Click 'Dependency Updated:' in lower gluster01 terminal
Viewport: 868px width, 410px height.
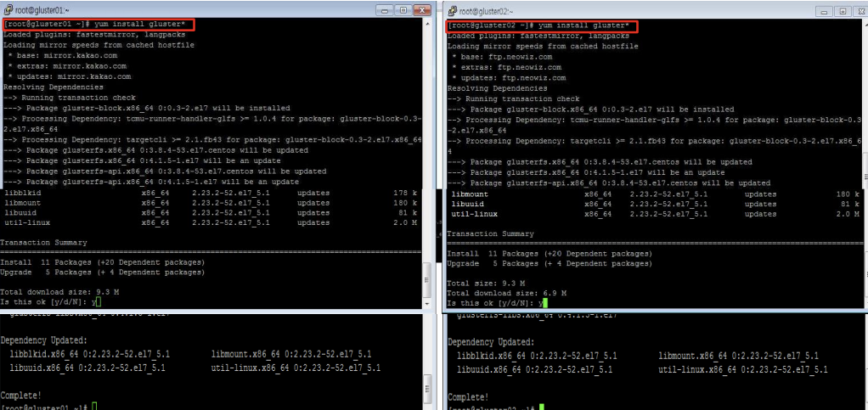[43, 340]
